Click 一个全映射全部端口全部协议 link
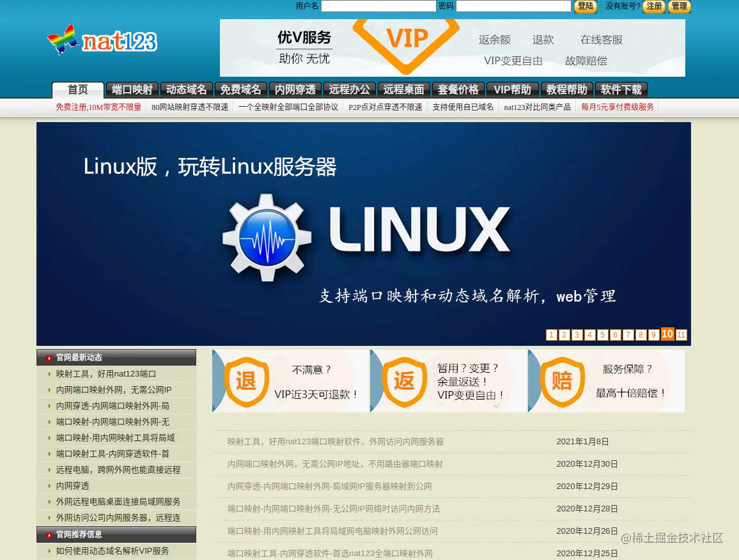Viewport: 739px width, 560px height. 288,107
